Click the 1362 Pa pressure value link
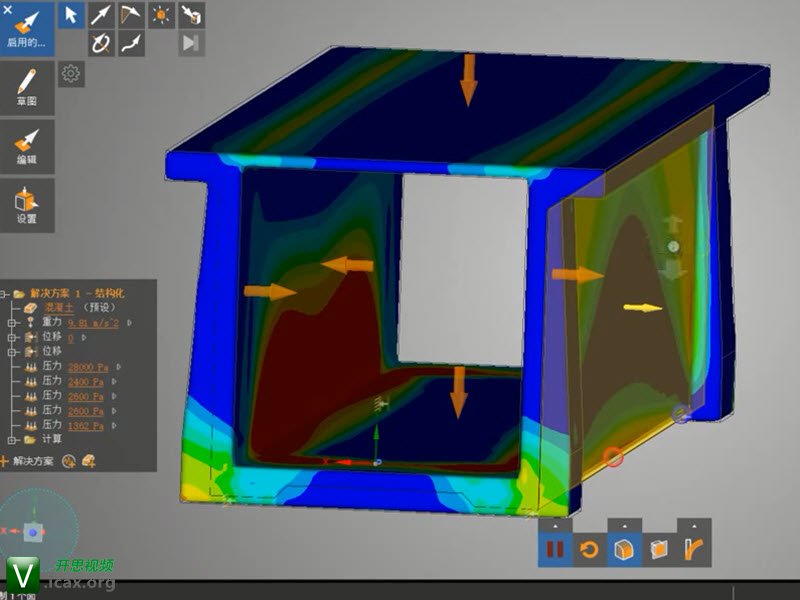 pos(85,425)
